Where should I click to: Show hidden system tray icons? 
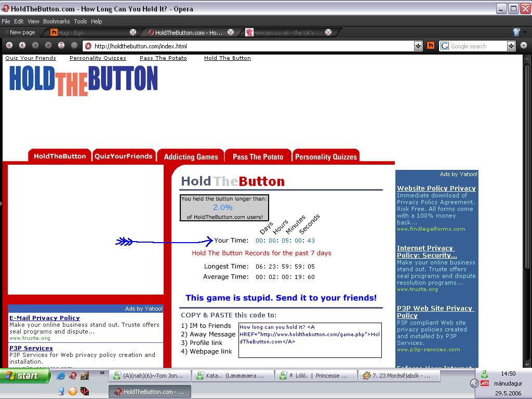474,383
